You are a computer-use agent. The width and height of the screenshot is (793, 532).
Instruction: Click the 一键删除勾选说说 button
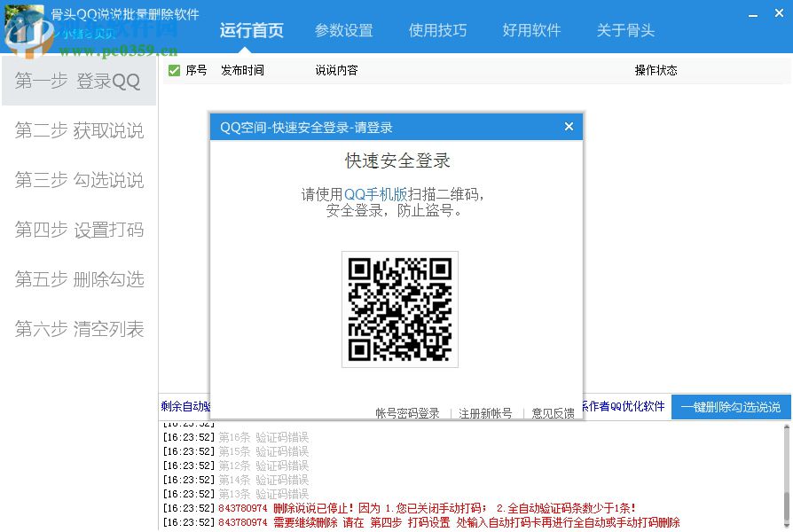[730, 407]
